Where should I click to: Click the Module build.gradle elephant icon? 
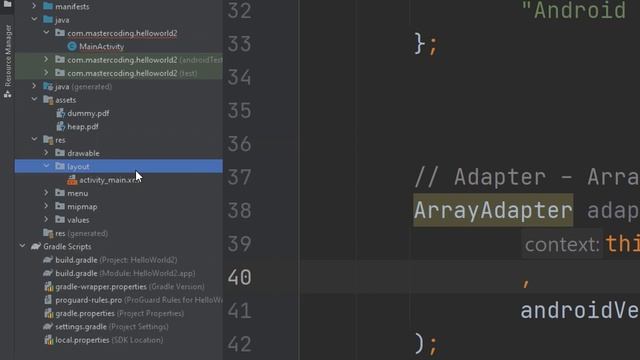pos(48,273)
